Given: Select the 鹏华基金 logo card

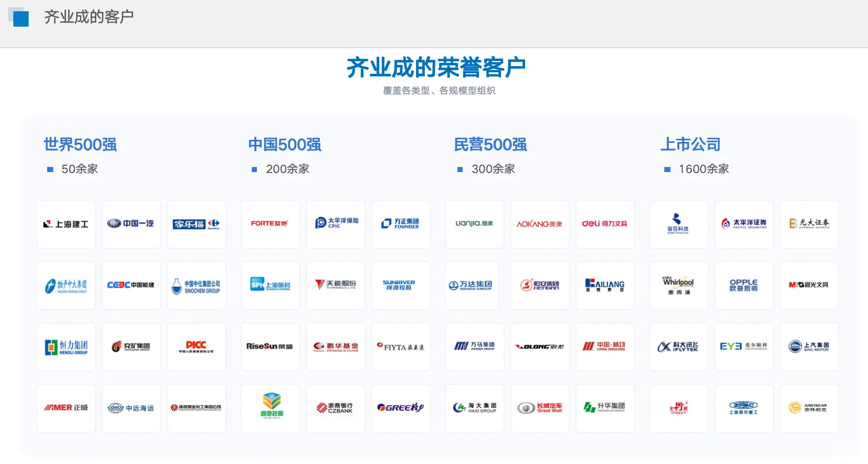Looking at the screenshot, I should click(336, 347).
